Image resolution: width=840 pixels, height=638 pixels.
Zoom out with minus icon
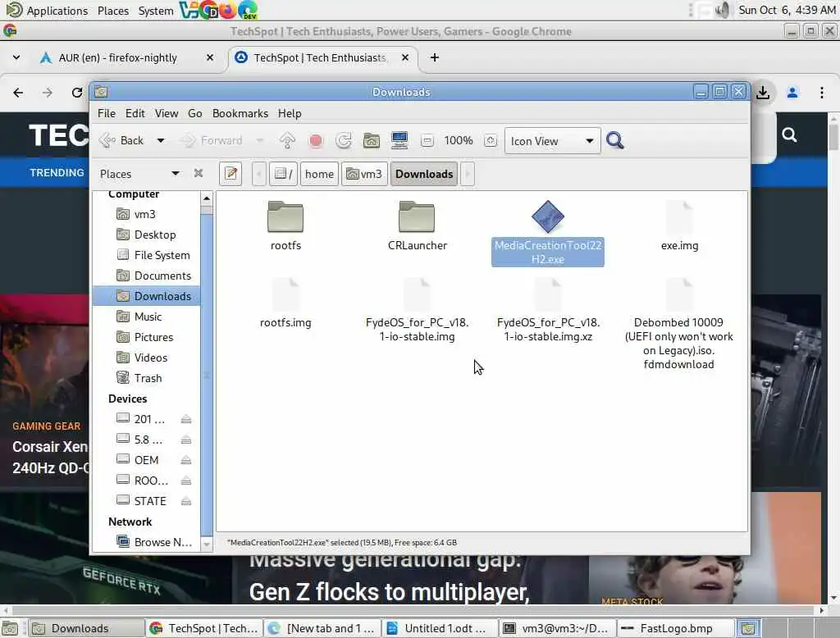coord(427,141)
